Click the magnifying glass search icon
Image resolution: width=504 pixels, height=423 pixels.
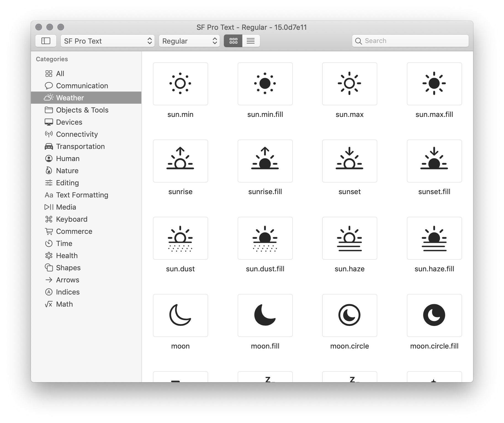coord(358,41)
